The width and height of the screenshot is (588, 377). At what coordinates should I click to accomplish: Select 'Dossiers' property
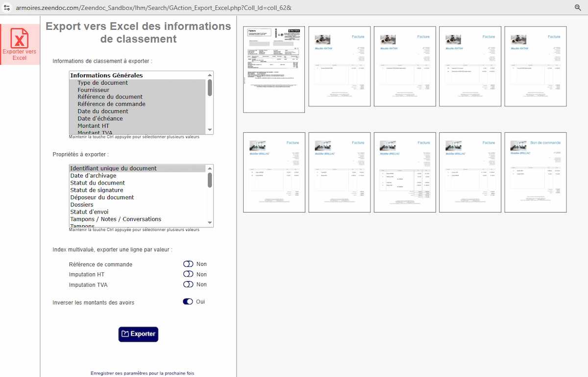(138, 205)
